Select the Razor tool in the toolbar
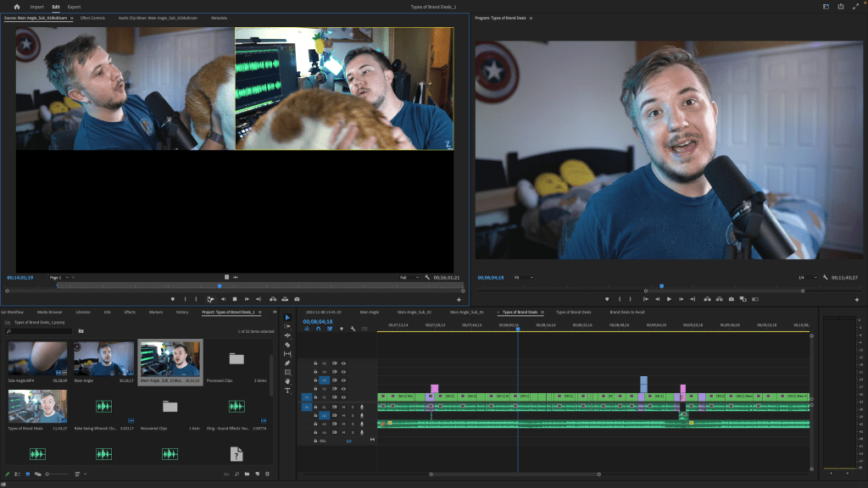Image resolution: width=868 pixels, height=488 pixels. [x=287, y=345]
